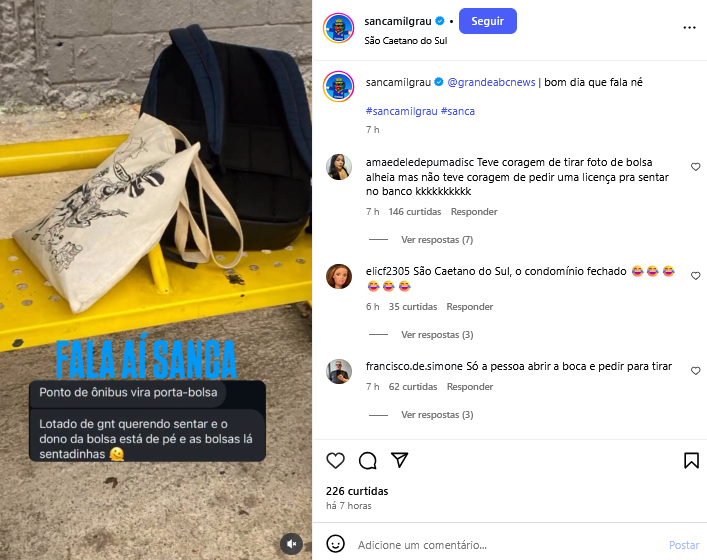Like the post with the heart icon

click(335, 460)
